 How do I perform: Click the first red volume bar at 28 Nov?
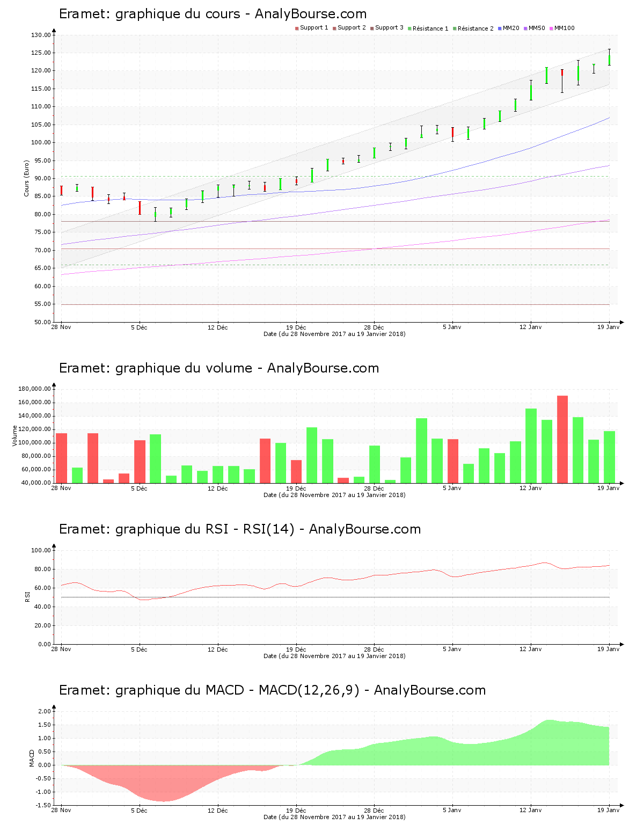point(61,458)
